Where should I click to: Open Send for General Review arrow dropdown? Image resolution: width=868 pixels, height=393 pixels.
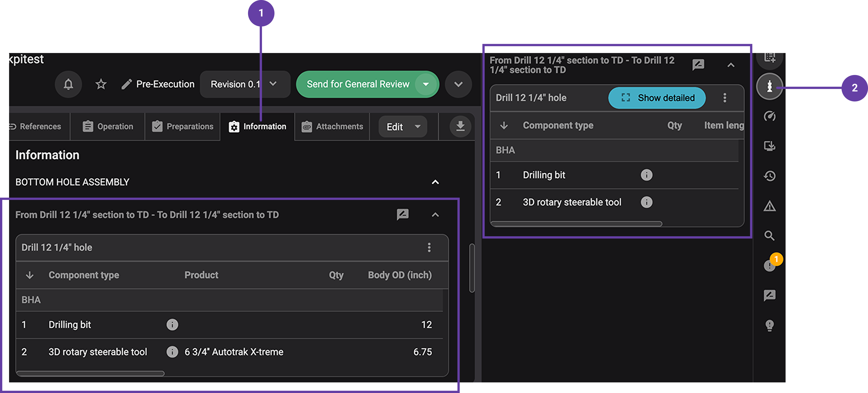(426, 84)
